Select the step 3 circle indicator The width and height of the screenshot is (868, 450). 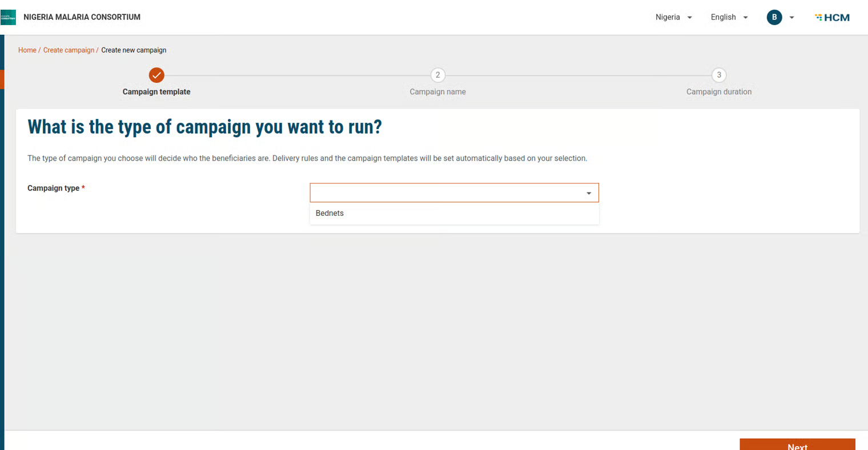click(x=718, y=75)
